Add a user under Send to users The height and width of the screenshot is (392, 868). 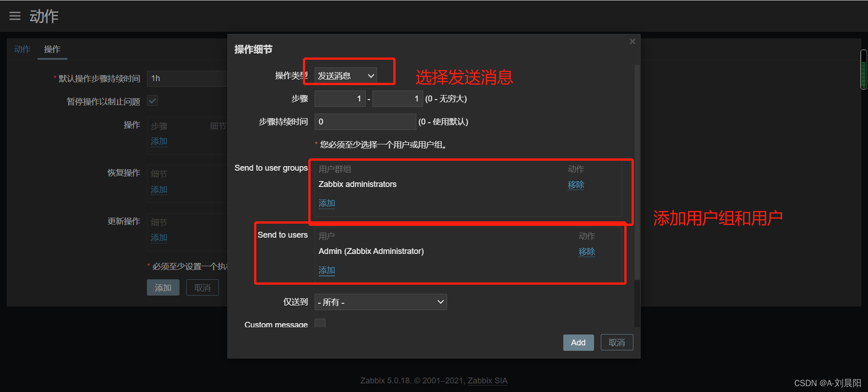(327, 270)
